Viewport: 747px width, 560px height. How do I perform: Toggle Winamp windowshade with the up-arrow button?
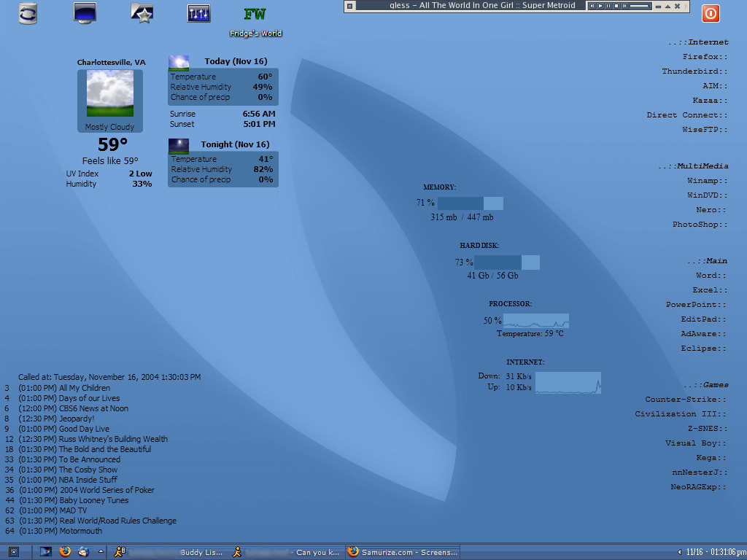pyautogui.click(x=667, y=7)
